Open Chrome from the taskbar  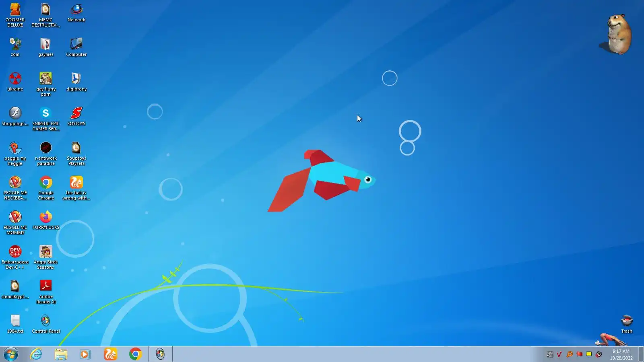pyautogui.click(x=135, y=354)
